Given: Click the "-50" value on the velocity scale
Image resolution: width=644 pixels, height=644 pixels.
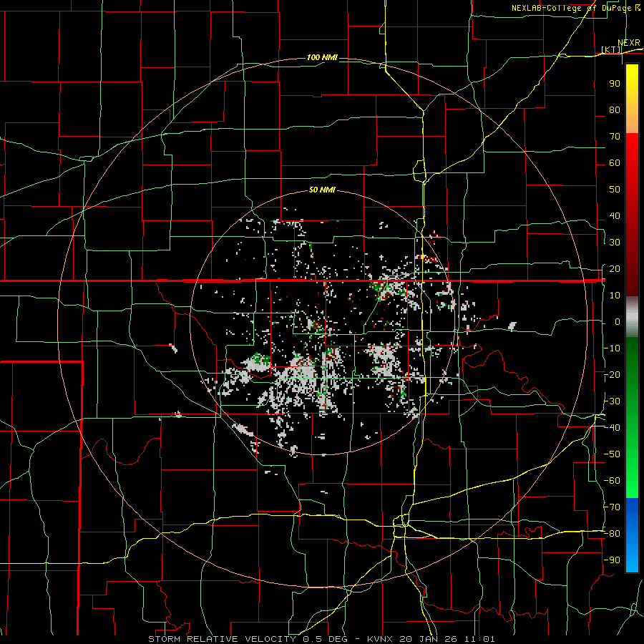Looking at the screenshot, I should tap(612, 454).
